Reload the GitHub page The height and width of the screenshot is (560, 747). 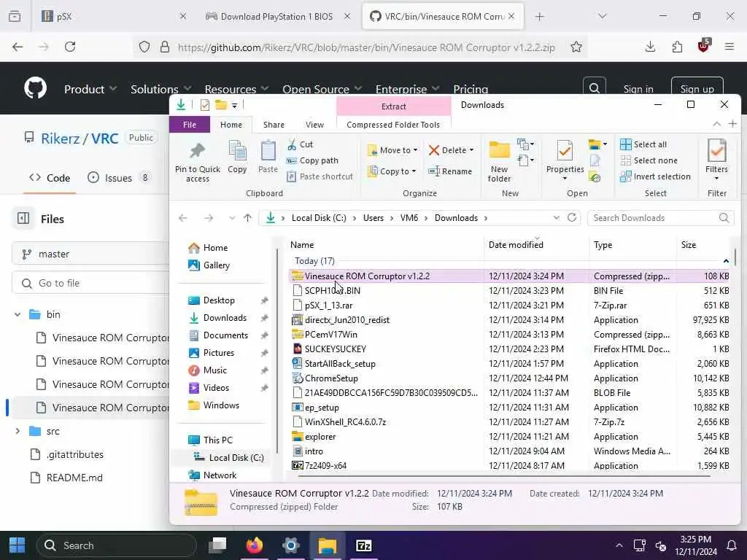click(70, 47)
